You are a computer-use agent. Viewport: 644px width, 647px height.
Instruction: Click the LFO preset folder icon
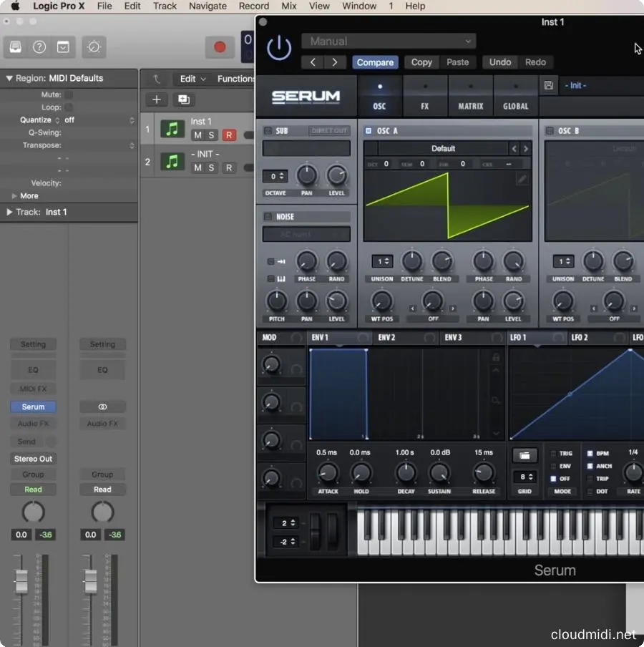click(x=525, y=455)
